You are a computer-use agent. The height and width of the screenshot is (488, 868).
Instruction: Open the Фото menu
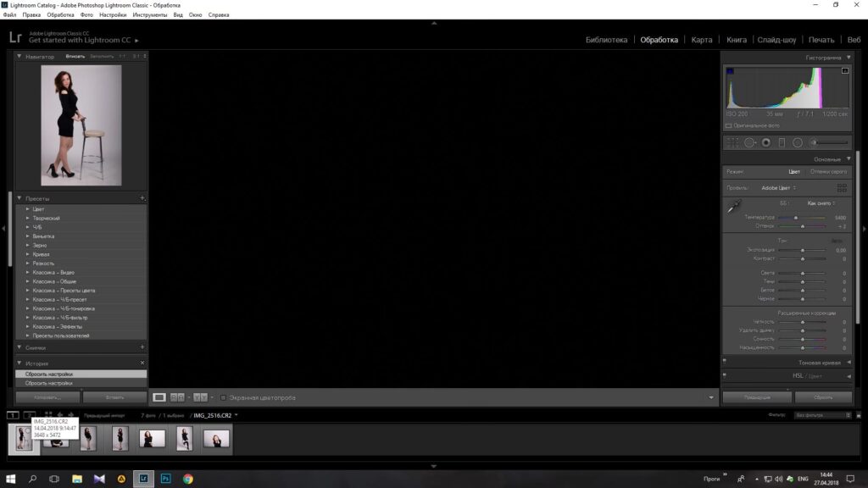86,15
